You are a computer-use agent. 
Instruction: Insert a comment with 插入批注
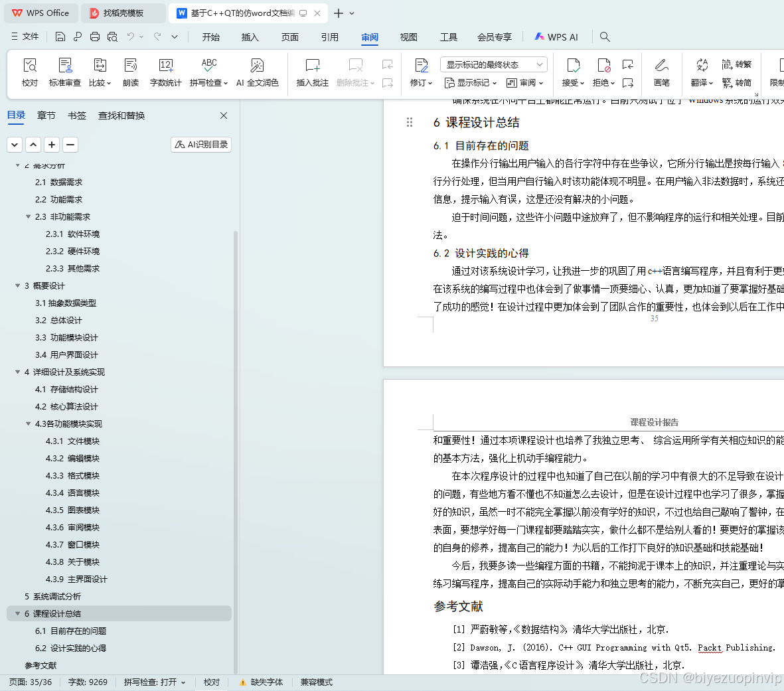(x=313, y=72)
